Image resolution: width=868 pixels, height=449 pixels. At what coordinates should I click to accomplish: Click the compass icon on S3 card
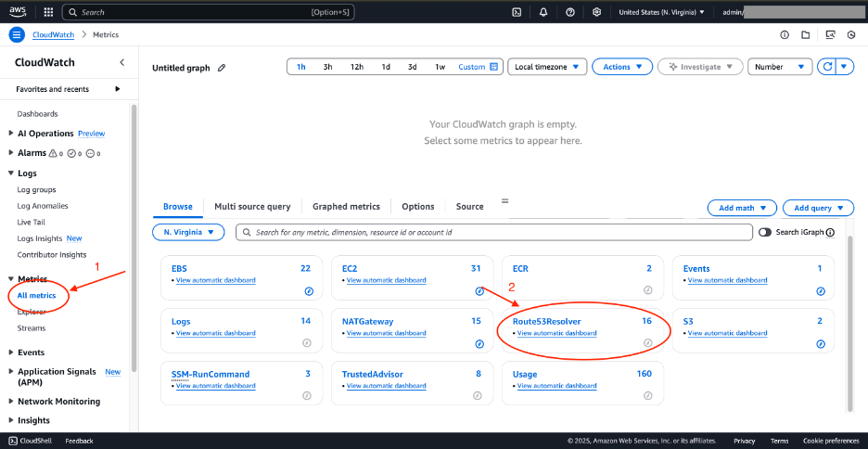coord(821,344)
